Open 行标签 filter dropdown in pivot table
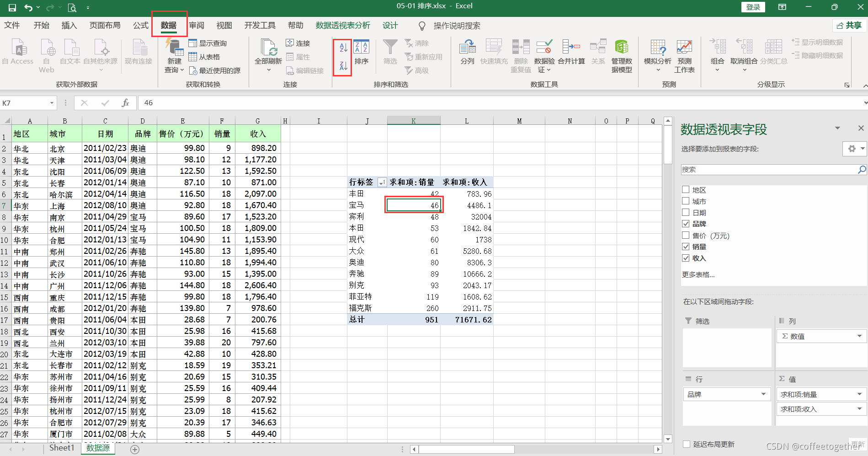 (x=382, y=182)
